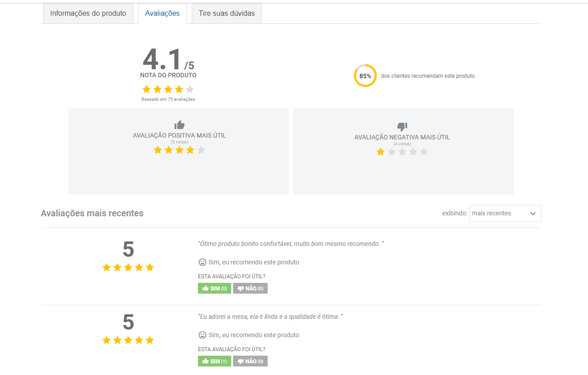Vote SIM on the first review

pyautogui.click(x=214, y=288)
